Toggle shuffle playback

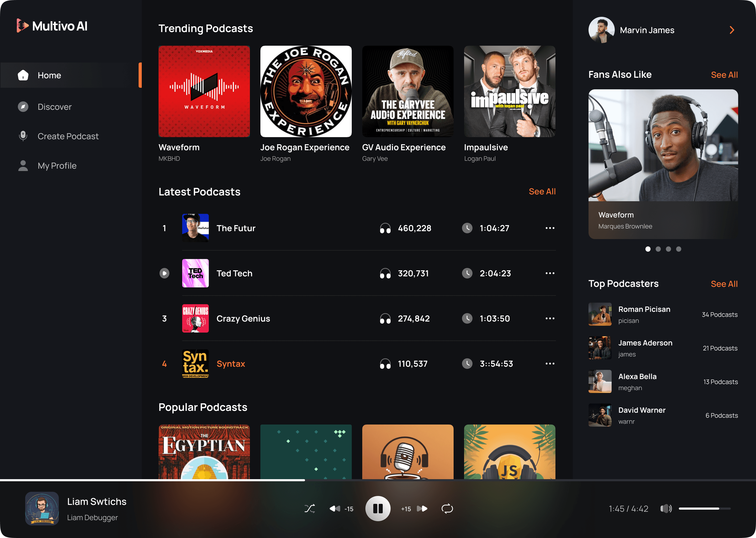click(x=309, y=509)
